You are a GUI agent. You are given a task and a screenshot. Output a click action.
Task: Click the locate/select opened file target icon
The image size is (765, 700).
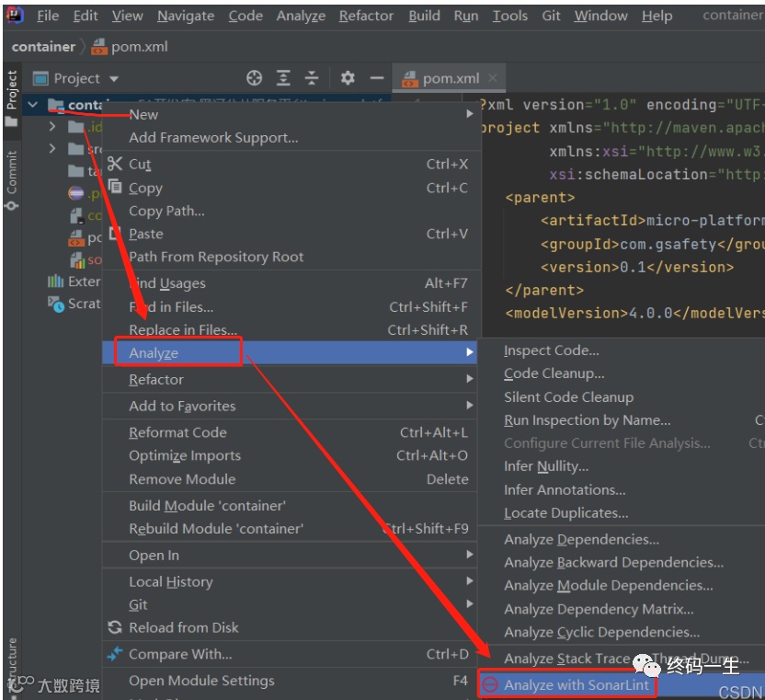254,78
